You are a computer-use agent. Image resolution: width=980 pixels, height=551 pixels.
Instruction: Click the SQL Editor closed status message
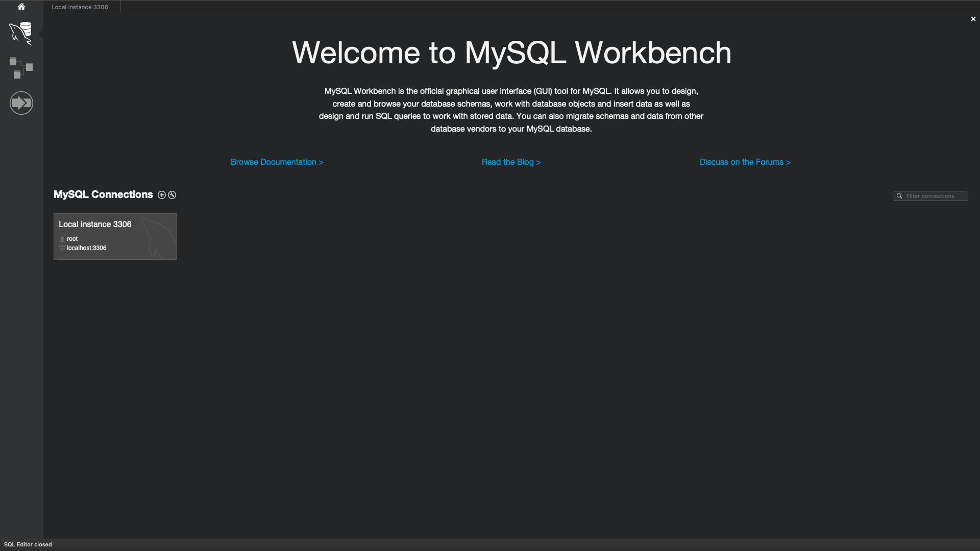tap(28, 544)
